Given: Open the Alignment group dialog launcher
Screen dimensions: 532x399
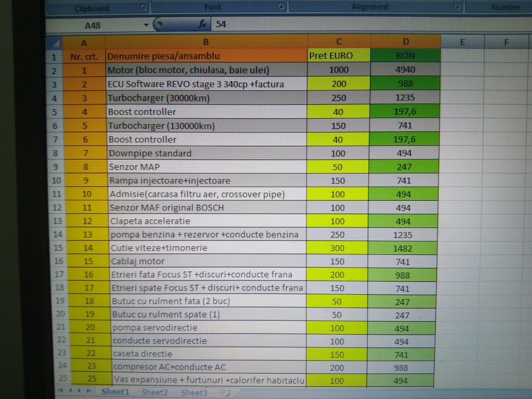Looking at the screenshot, I should point(458,7).
